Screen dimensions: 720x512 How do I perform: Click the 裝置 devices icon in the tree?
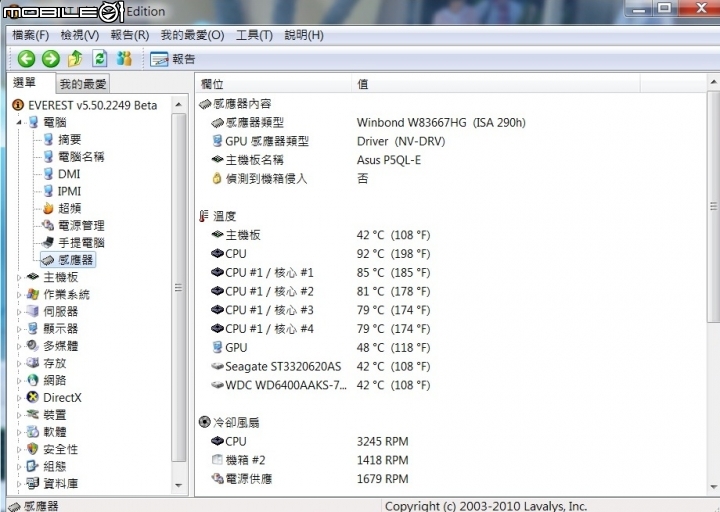pos(33,414)
